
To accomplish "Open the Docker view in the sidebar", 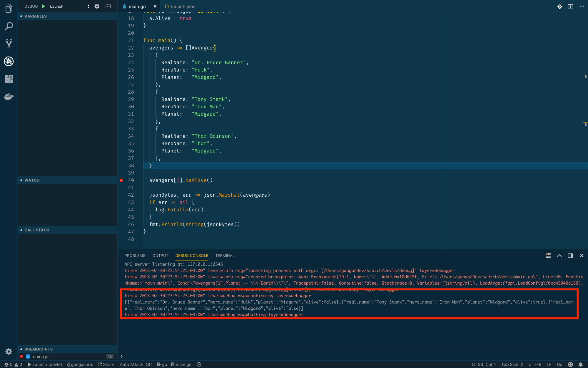I will tap(9, 97).
